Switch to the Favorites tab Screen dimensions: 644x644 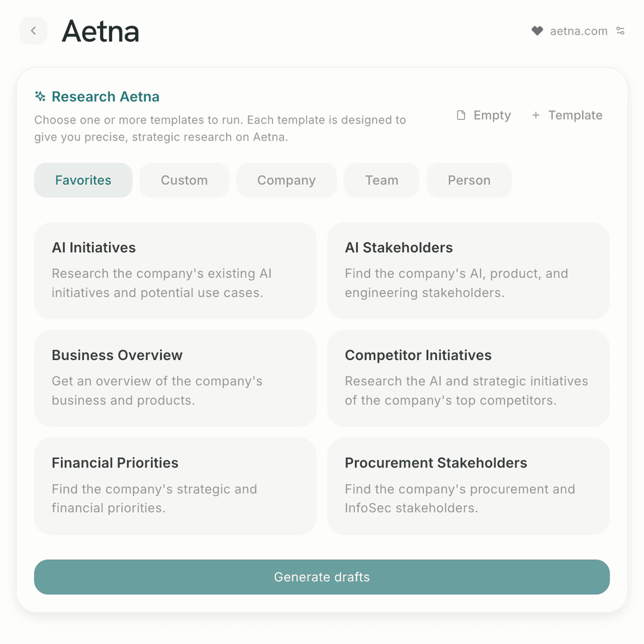tap(83, 180)
